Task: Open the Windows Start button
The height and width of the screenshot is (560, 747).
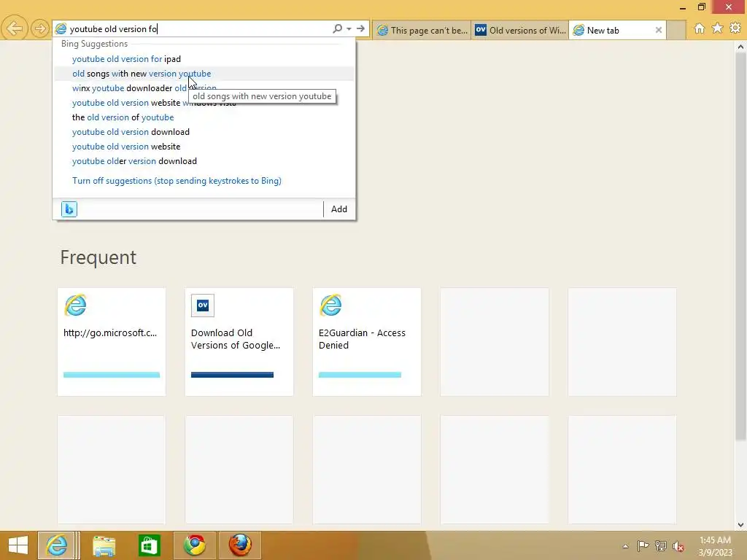Action: [18, 545]
